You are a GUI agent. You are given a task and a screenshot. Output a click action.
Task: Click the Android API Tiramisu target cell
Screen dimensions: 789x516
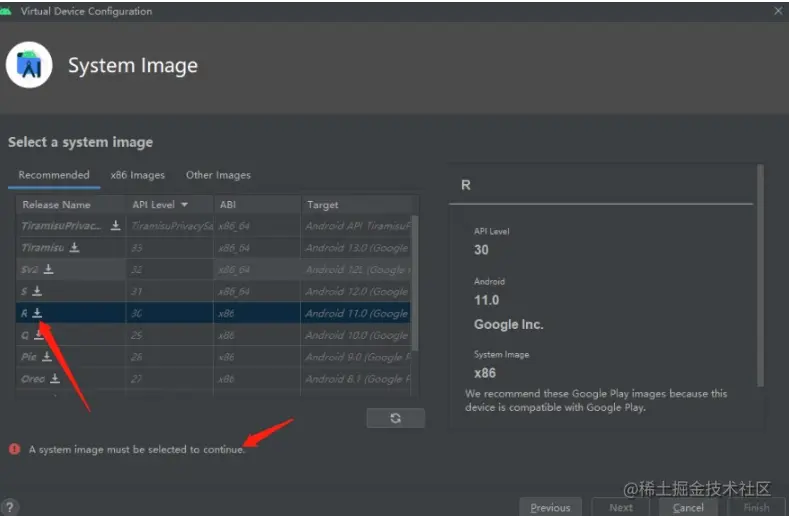tap(356, 226)
